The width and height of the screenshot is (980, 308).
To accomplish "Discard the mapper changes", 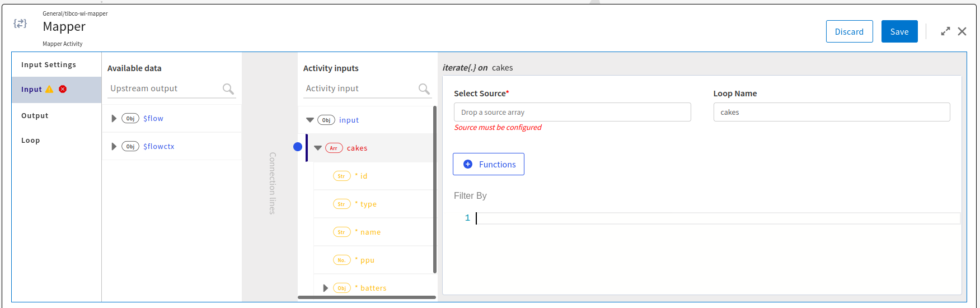I will 849,31.
